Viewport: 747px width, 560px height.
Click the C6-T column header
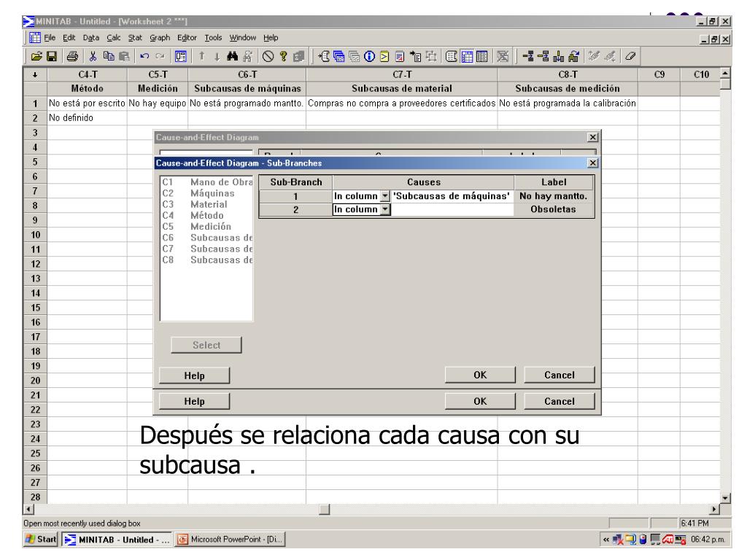pyautogui.click(x=247, y=74)
